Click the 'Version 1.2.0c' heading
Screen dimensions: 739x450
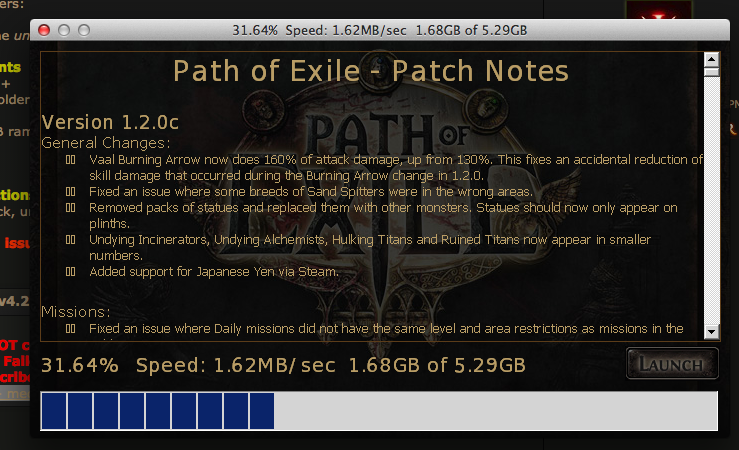coord(110,123)
